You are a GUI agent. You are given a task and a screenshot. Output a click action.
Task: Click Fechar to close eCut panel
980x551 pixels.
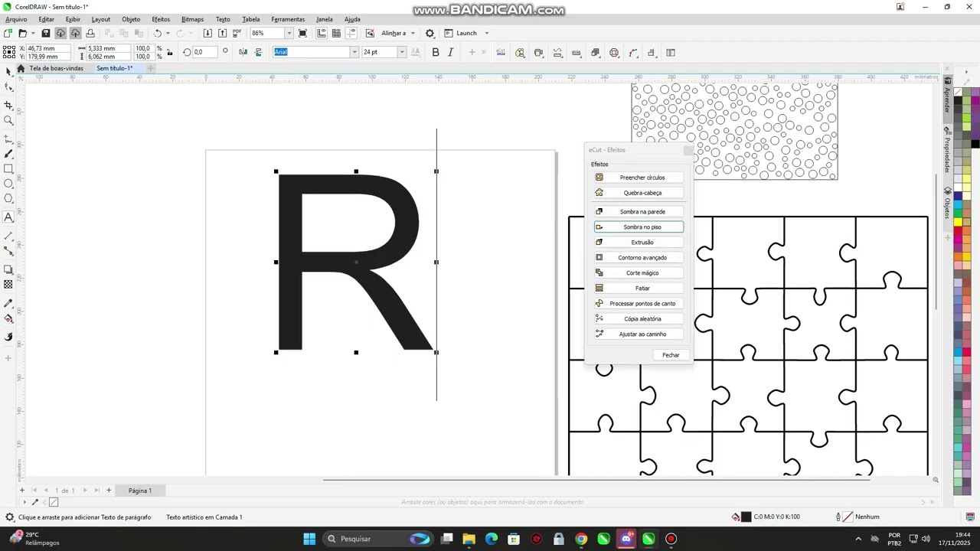coord(671,355)
